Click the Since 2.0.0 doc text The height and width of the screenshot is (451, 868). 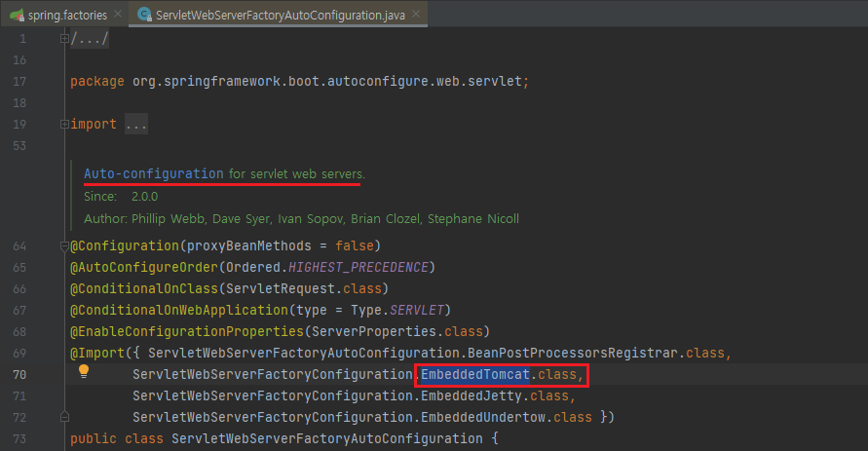pos(121,197)
